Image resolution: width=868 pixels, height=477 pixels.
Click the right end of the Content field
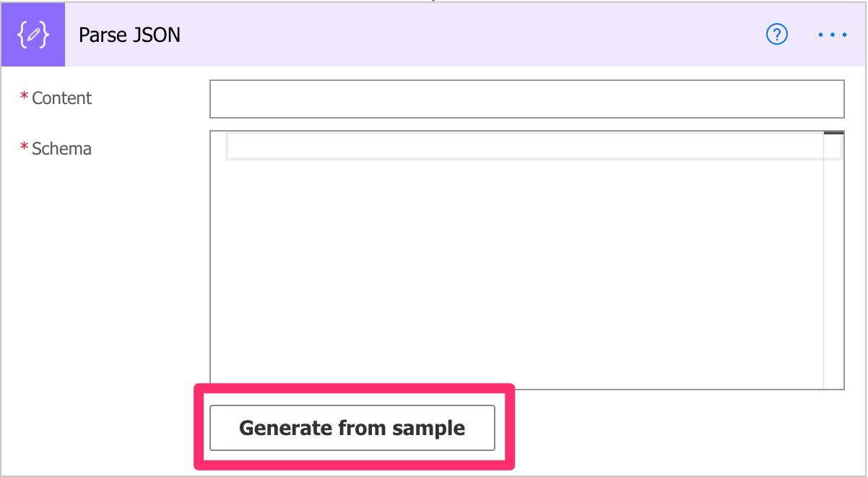point(823,99)
